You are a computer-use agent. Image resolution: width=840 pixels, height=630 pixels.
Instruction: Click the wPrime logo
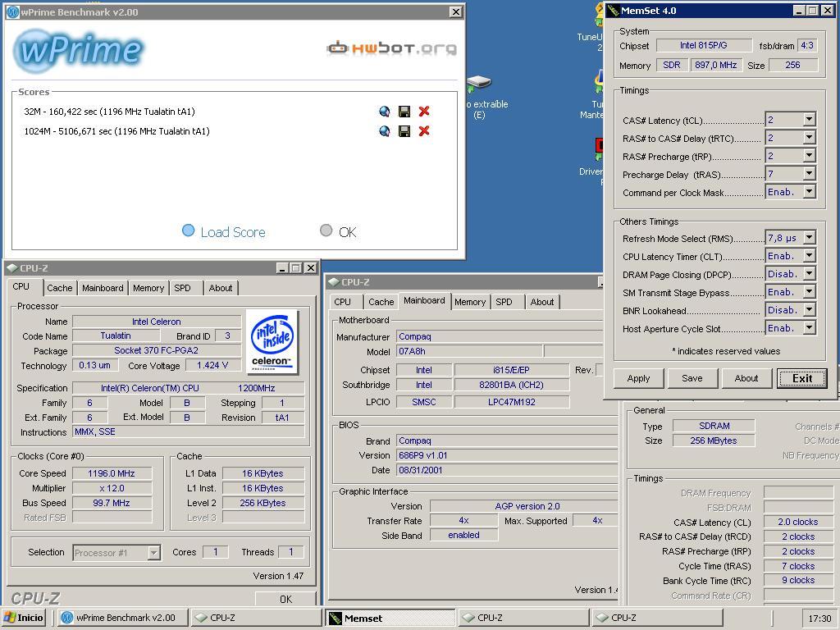[79, 50]
